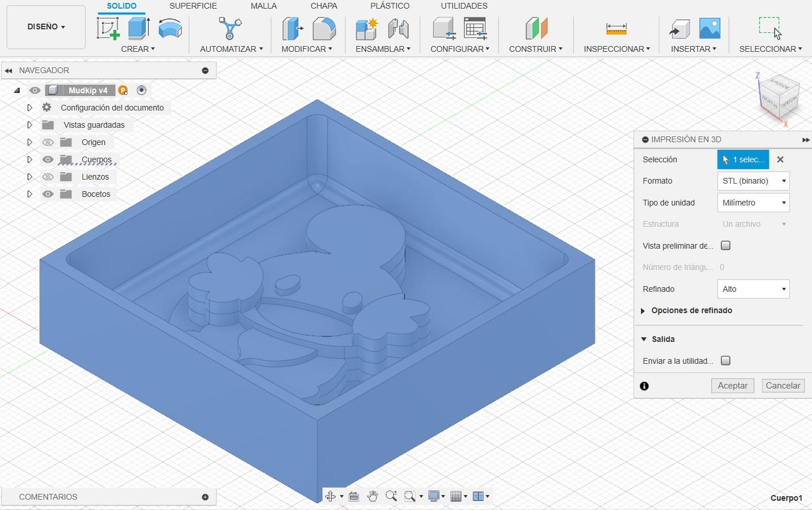
Task: Click the Orbit navigation icon
Action: click(x=331, y=496)
